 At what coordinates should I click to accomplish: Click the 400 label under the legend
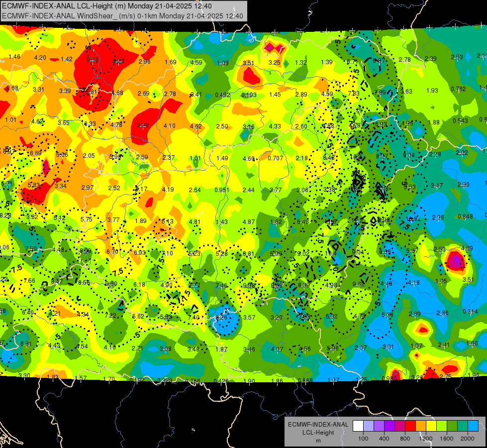pos(384,439)
